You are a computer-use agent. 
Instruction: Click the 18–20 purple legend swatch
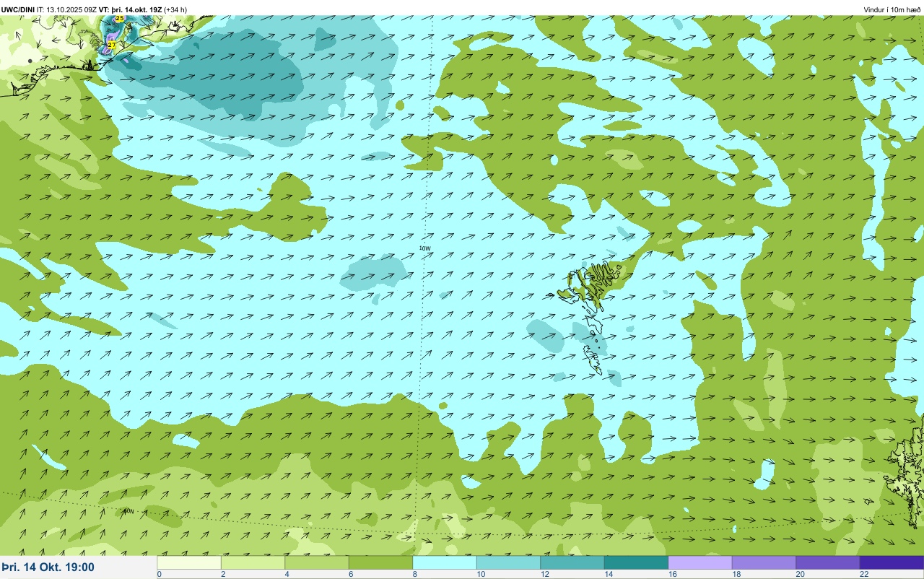click(764, 562)
